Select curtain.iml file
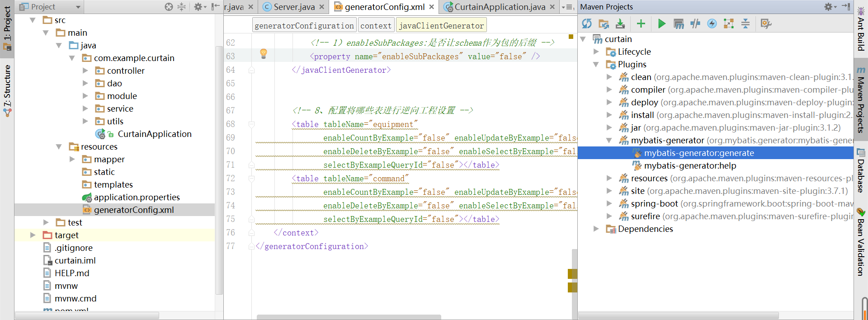The image size is (868, 320). [75, 260]
